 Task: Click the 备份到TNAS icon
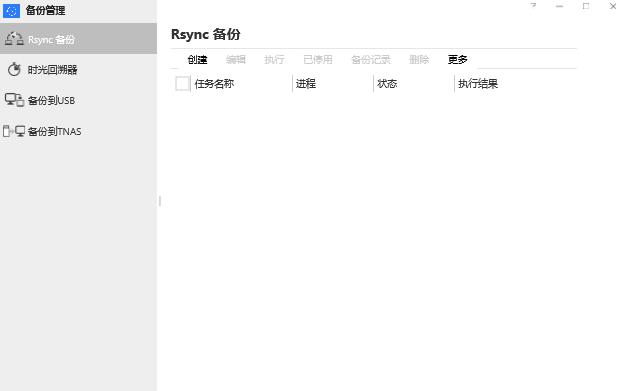pos(14,131)
